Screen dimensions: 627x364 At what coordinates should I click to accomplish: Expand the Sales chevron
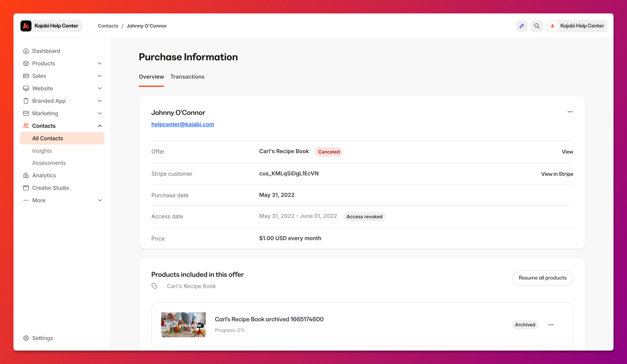(100, 76)
